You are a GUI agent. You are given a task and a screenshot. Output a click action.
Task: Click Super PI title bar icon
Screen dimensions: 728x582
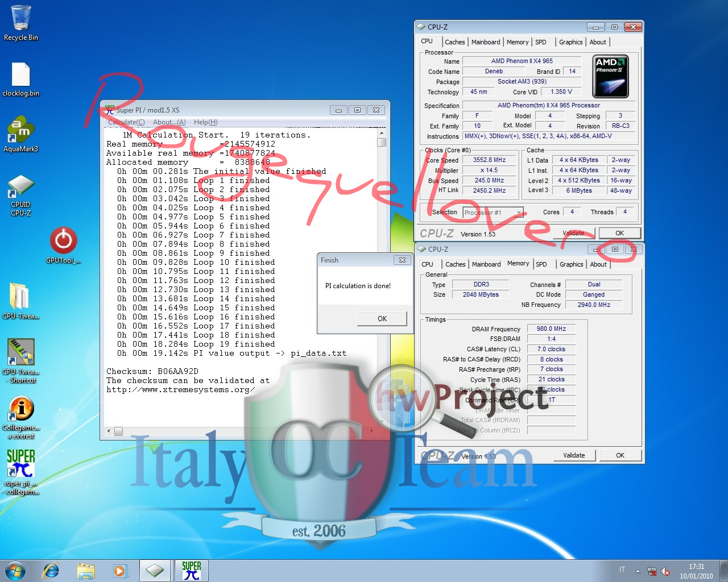(110, 110)
